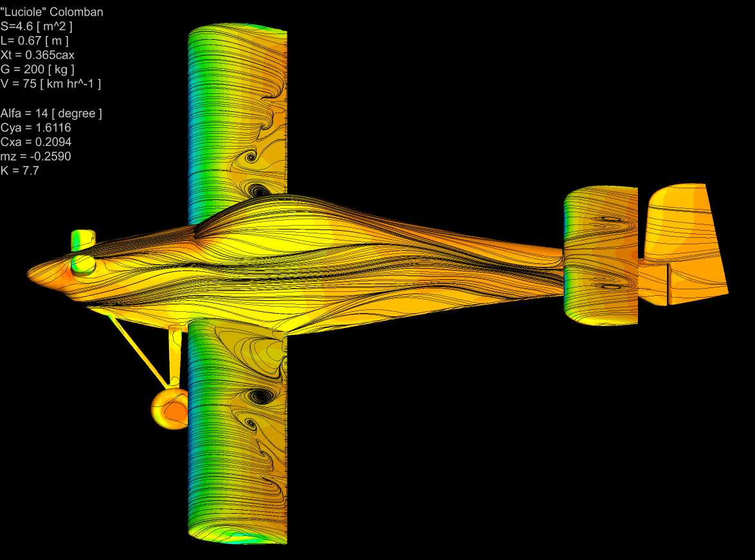This screenshot has width=755, height=560.
Task: Select the horizontal stabilizer surface
Action: tap(600, 256)
